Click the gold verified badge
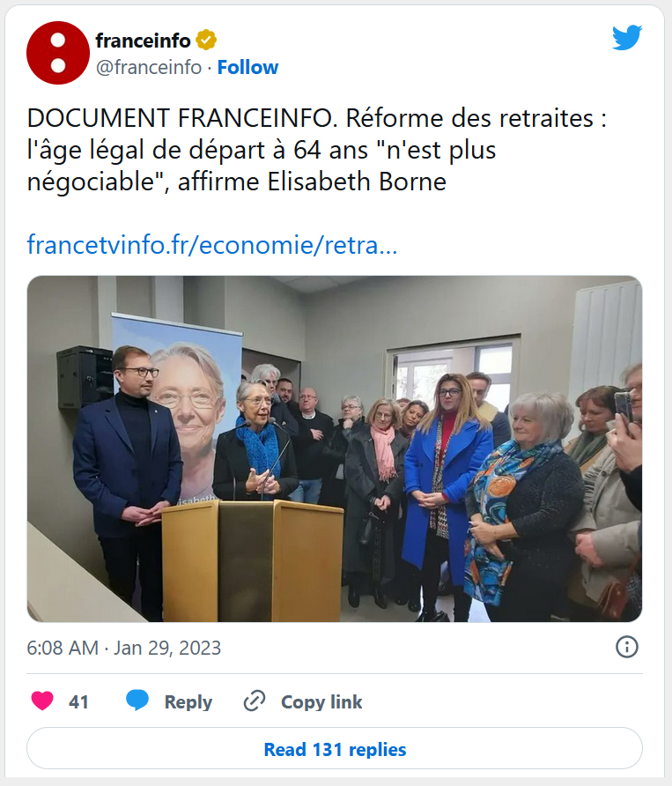The height and width of the screenshot is (786, 672). point(206,41)
